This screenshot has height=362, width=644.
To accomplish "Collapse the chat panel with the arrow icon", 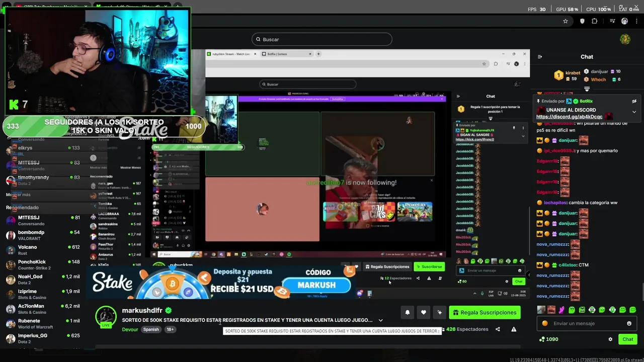I will tap(540, 57).
